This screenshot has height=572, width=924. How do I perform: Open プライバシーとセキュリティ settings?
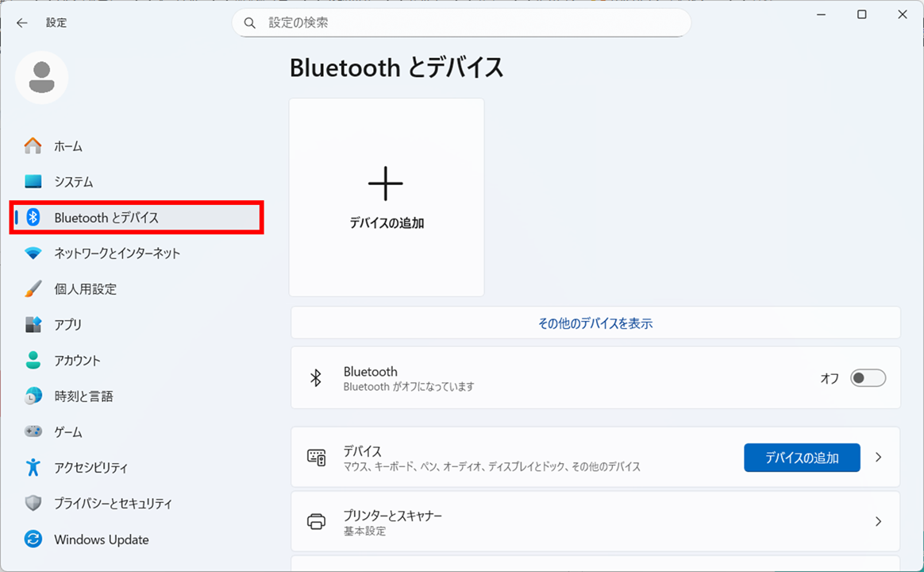point(137,503)
